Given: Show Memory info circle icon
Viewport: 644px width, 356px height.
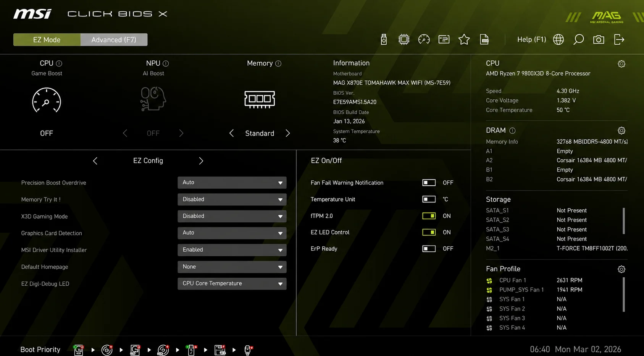Looking at the screenshot, I should tap(278, 63).
